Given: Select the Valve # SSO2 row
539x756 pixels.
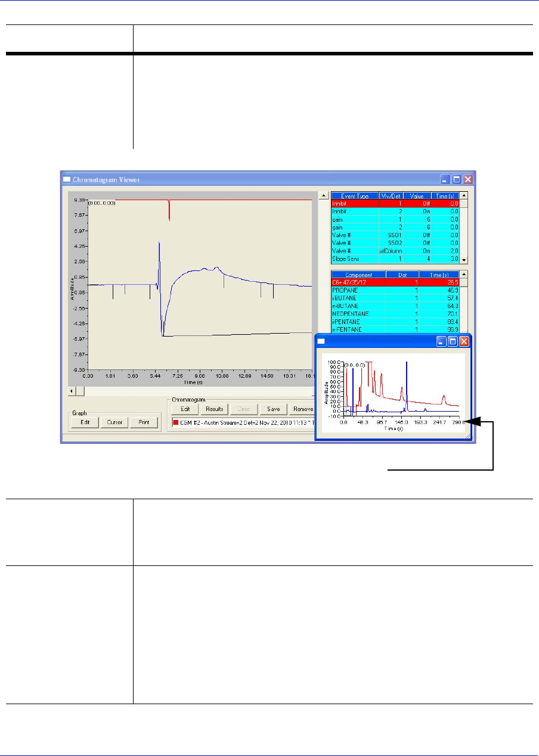Looking at the screenshot, I should pos(395,242).
